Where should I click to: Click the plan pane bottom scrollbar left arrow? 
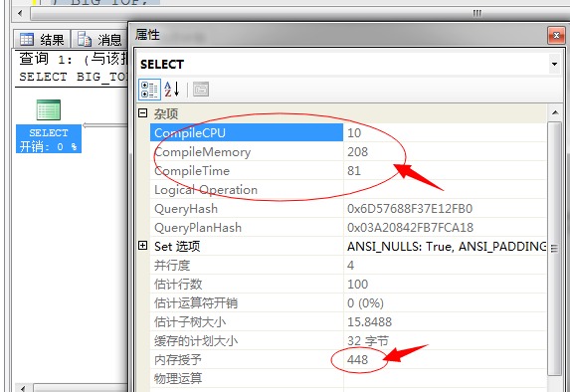click(x=23, y=388)
